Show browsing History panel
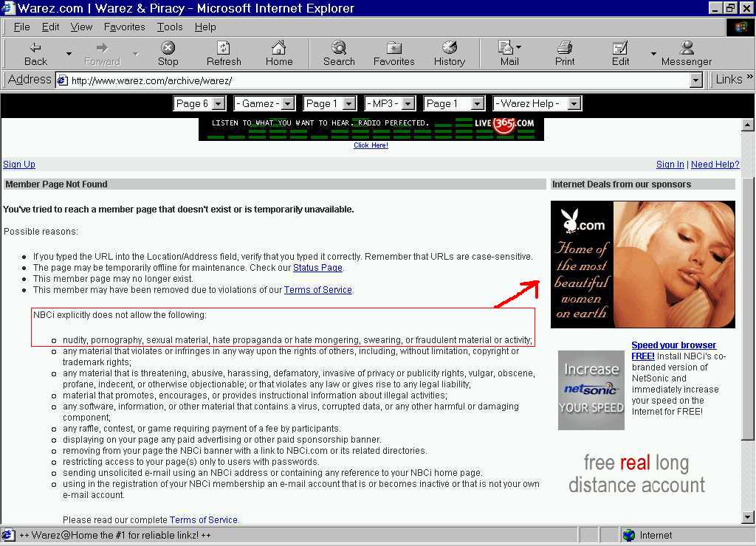Image resolution: width=756 pixels, height=546 pixels. pos(449,53)
